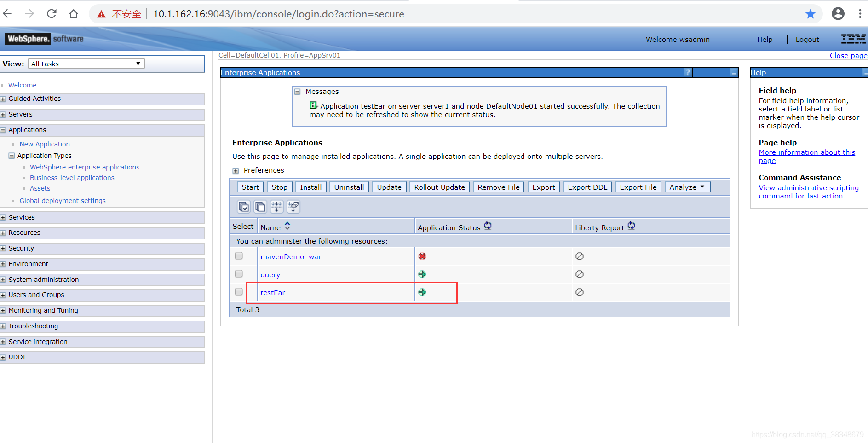Viewport: 868px width, 443px height.
Task: Click the Rollout Update button
Action: coord(440,187)
